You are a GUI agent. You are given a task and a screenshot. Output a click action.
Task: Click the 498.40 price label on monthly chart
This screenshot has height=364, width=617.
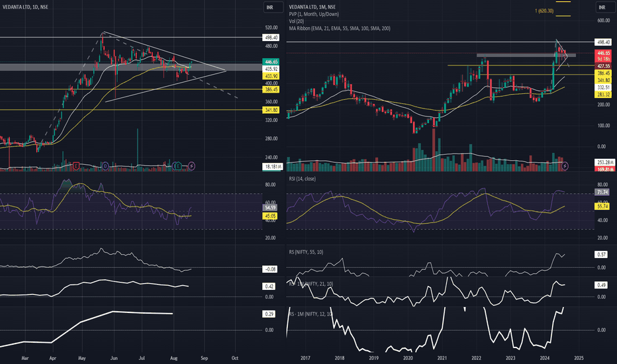pyautogui.click(x=604, y=42)
